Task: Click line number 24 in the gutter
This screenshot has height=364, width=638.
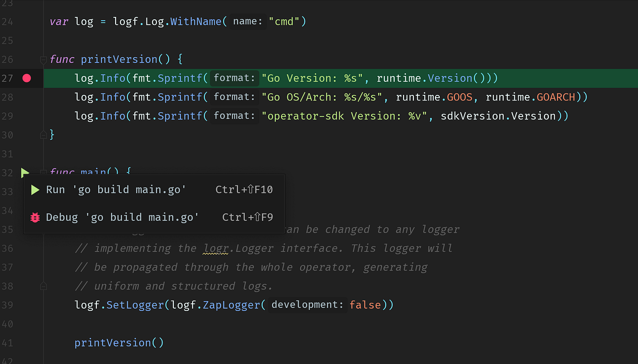Action: tap(8, 21)
